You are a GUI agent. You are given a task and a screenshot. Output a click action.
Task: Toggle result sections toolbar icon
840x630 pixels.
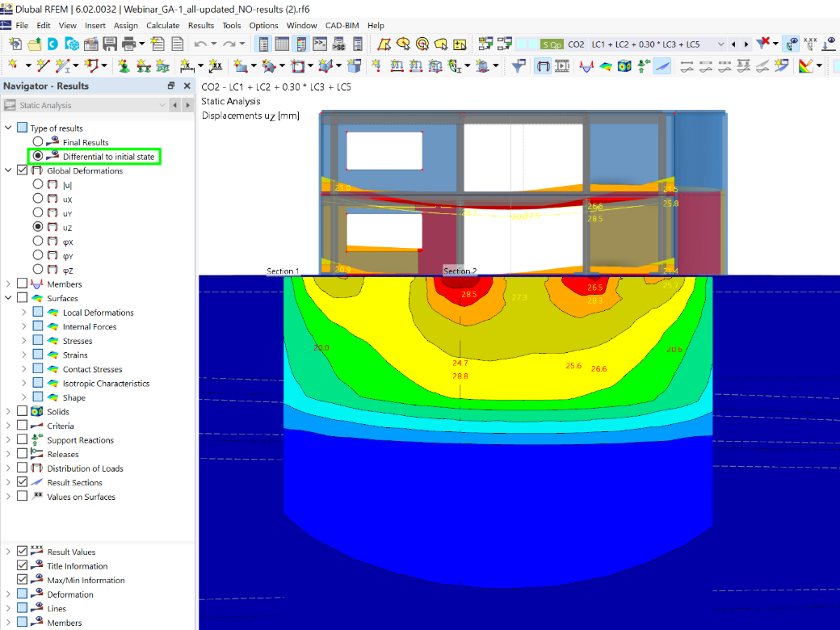662,66
